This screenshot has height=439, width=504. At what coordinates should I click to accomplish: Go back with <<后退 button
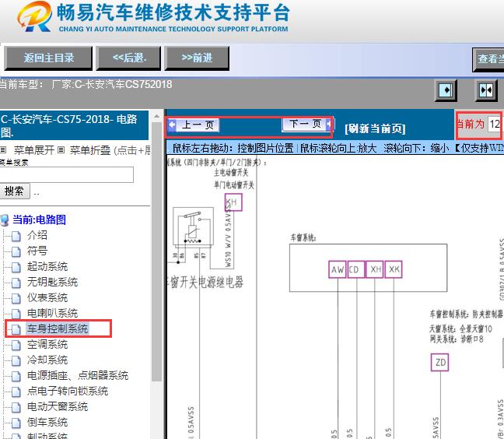128,58
